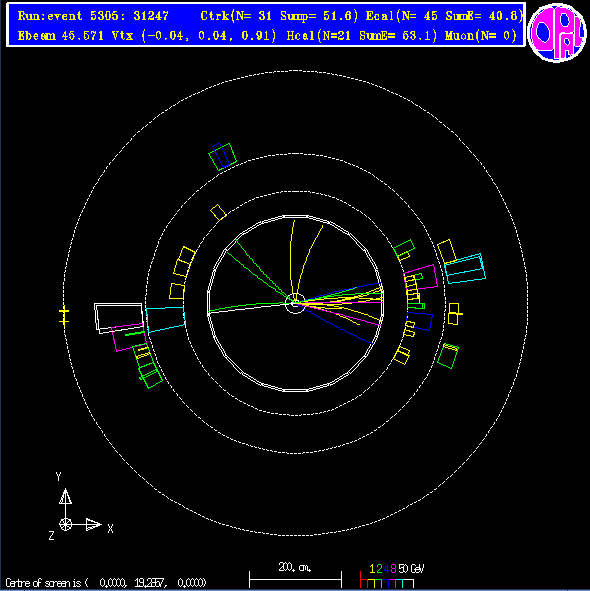This screenshot has width=590, height=591.
Task: Click the 200 cm scale bar
Action: (x=295, y=575)
